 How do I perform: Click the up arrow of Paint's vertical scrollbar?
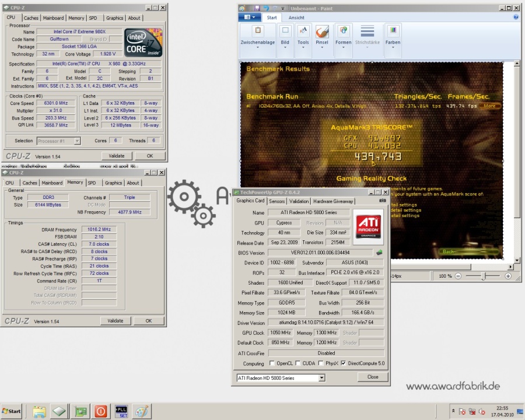coord(517,63)
